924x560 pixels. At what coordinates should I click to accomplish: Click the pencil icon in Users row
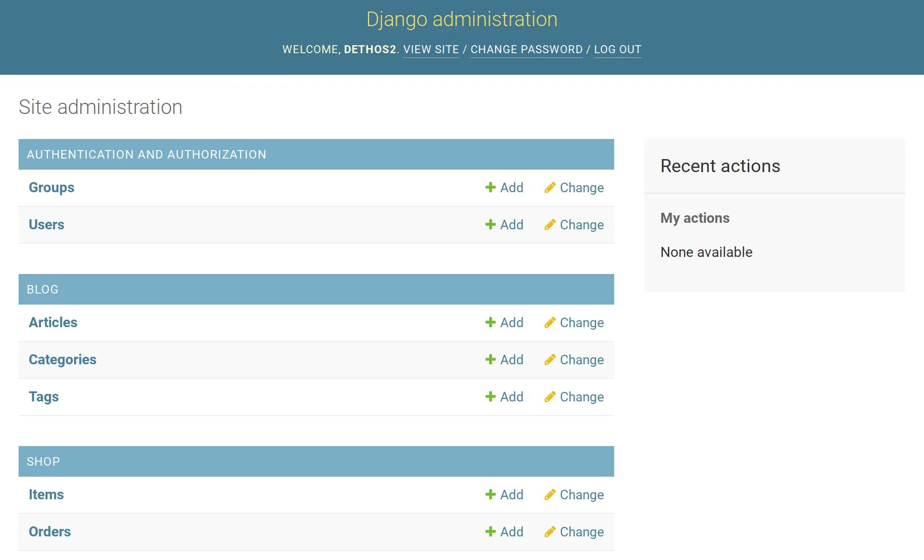pyautogui.click(x=550, y=224)
